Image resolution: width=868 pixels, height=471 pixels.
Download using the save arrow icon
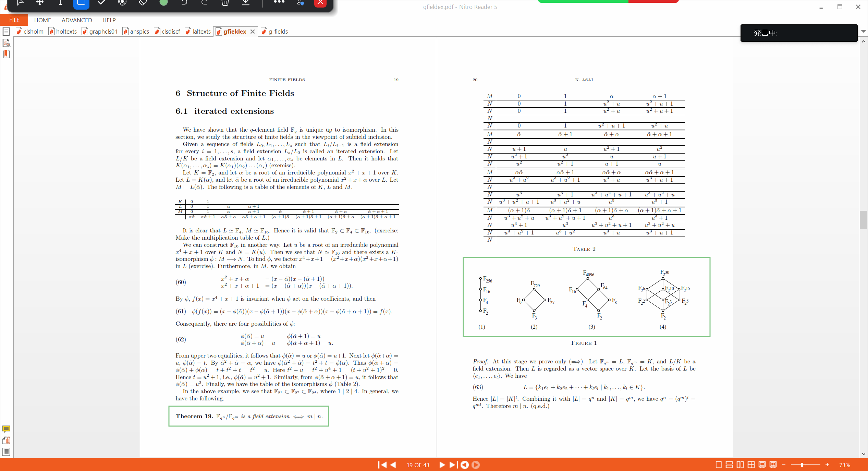pos(245,3)
